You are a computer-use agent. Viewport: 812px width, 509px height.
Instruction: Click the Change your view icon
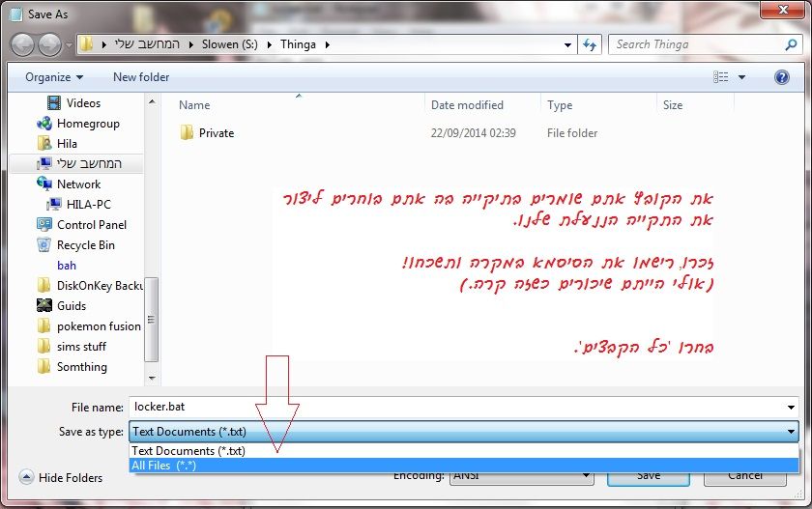coord(721,77)
